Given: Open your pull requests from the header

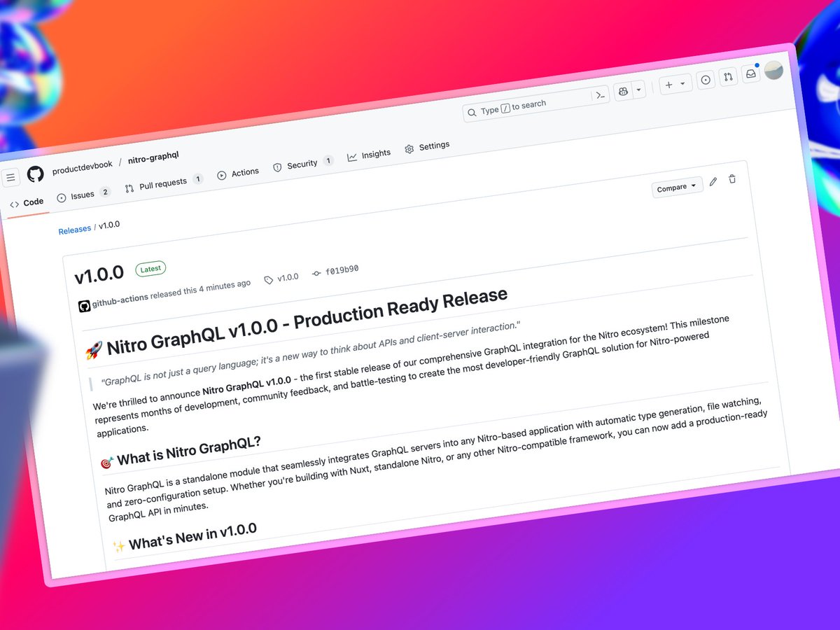Looking at the screenshot, I should click(x=728, y=77).
